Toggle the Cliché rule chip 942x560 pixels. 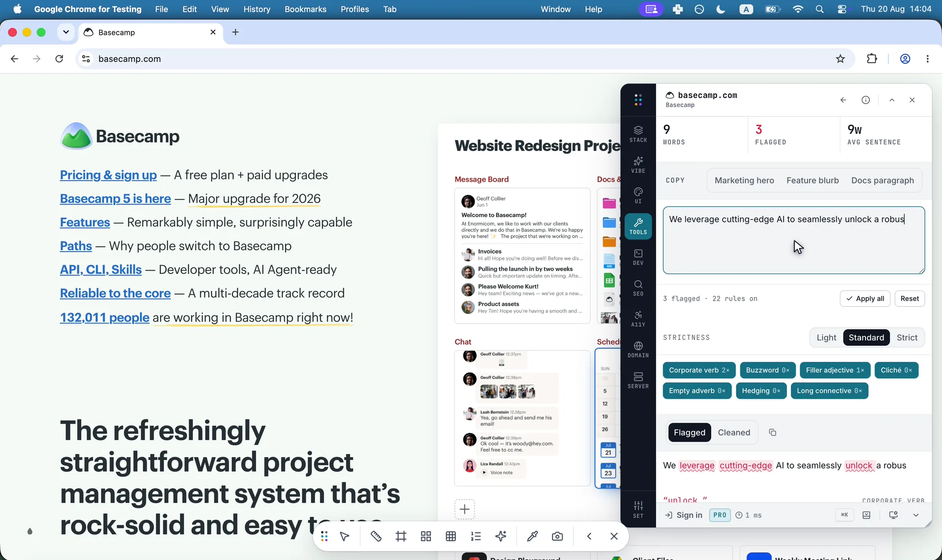click(x=896, y=370)
